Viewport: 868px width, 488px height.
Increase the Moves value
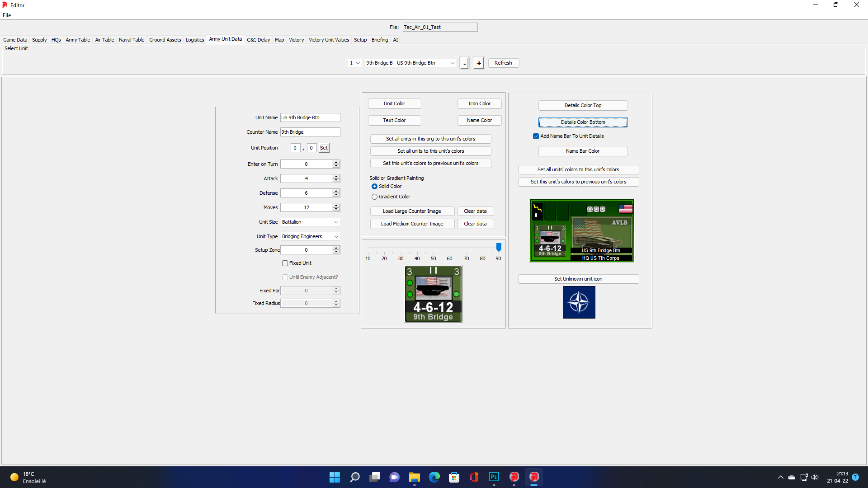336,205
